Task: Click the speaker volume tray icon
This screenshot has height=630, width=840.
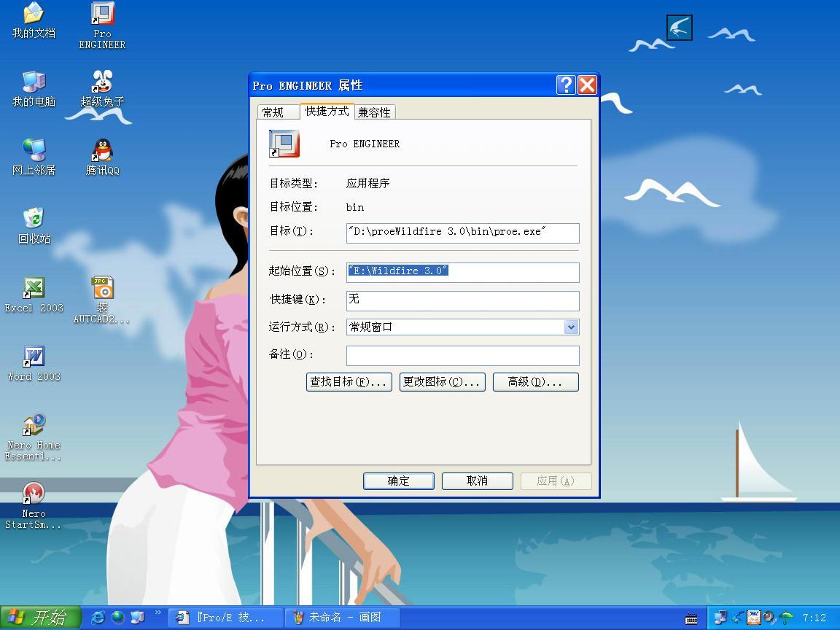Action: pos(770,618)
